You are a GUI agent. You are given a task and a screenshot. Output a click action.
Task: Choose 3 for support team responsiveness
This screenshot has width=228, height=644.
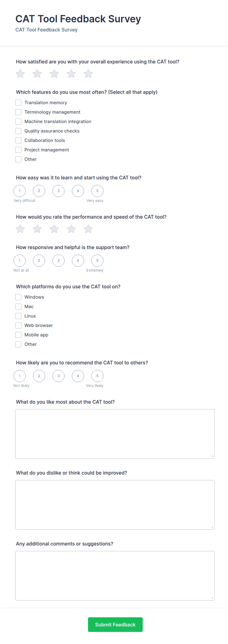pyautogui.click(x=58, y=261)
